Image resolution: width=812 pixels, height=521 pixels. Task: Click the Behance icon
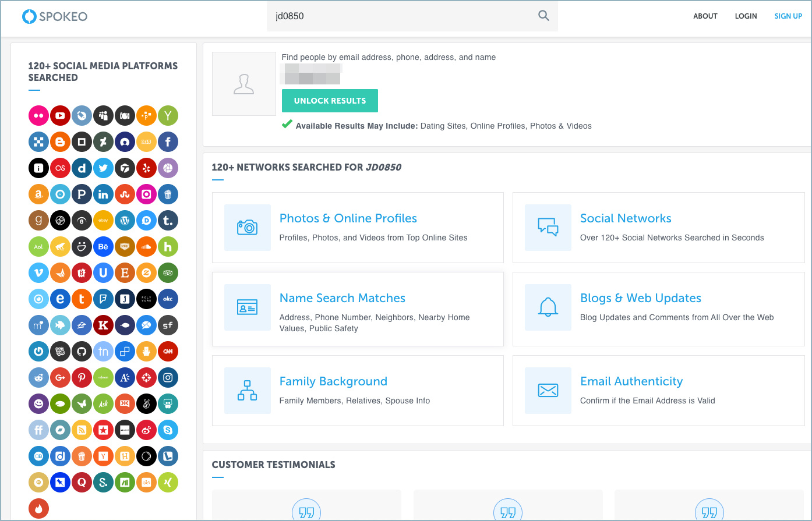click(103, 247)
